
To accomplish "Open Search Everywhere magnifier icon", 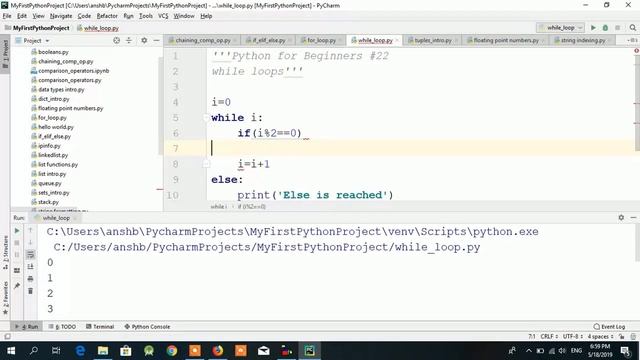I will pyautogui.click(x=632, y=28).
